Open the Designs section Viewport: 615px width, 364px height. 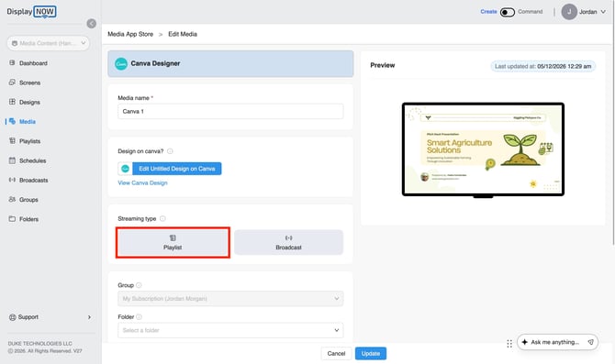click(x=29, y=103)
